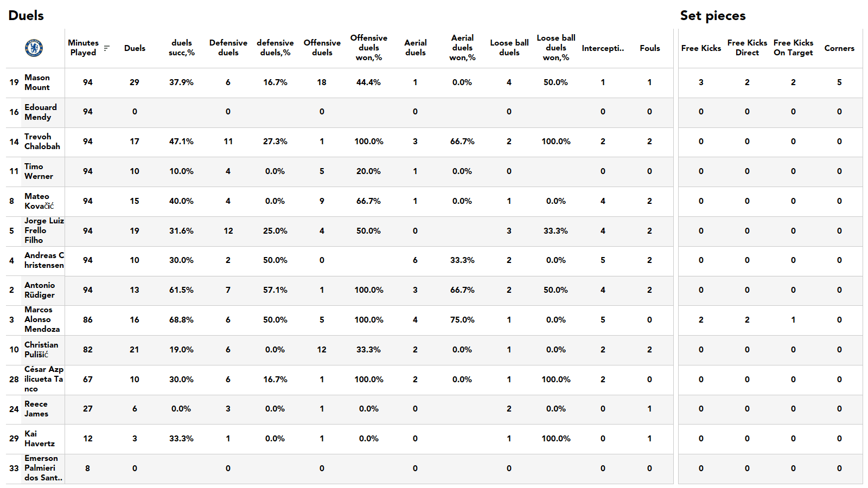Image resolution: width=868 pixels, height=488 pixels.
Task: Select player Emerson Palmieri dos Sant..
Action: point(43,468)
